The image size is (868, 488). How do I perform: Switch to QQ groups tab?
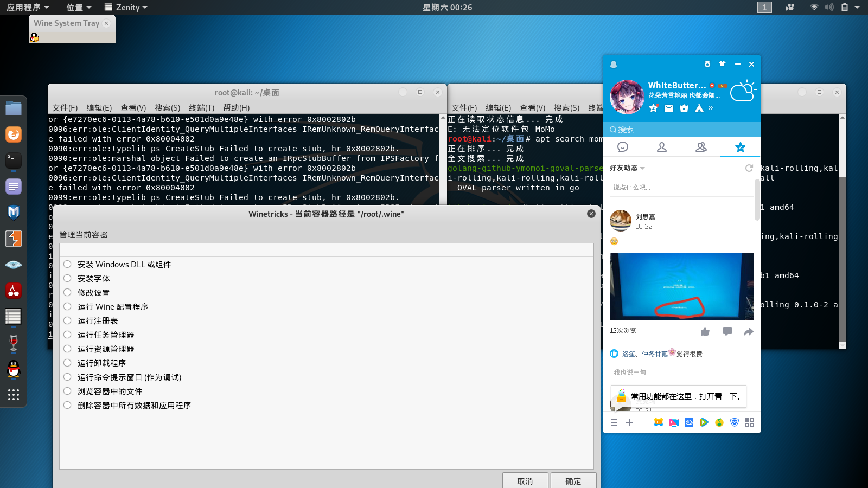701,147
